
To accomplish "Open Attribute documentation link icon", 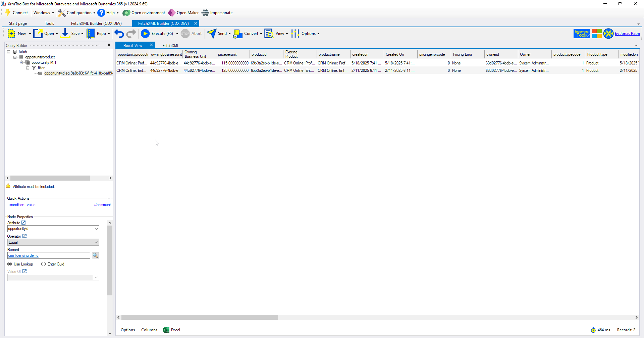I will coord(23,223).
